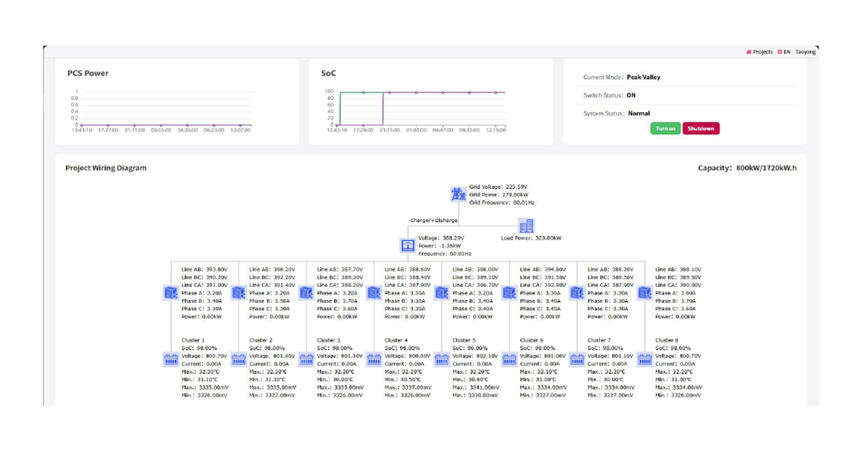Click the 17:27:00 point on PCS Power chart
The image size is (868, 453).
pos(108,125)
